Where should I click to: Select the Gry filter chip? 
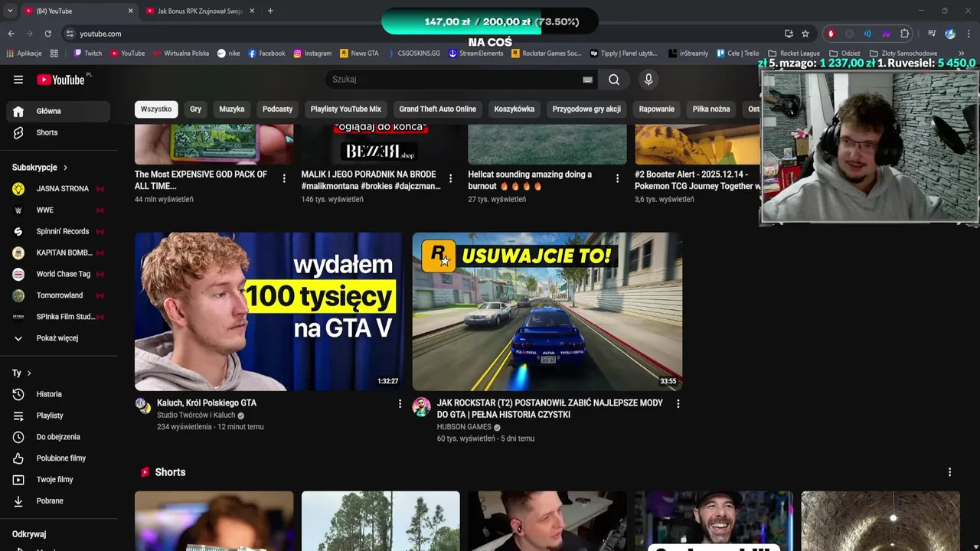click(196, 109)
